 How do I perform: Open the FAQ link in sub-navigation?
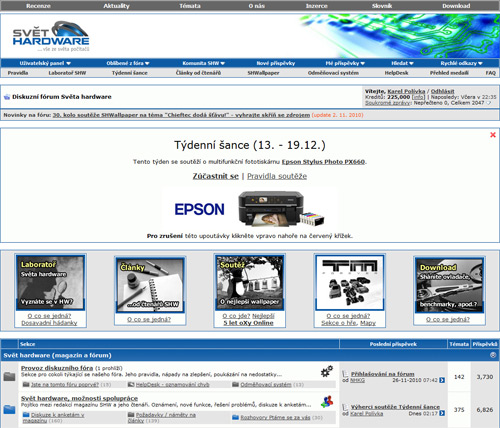(491, 73)
